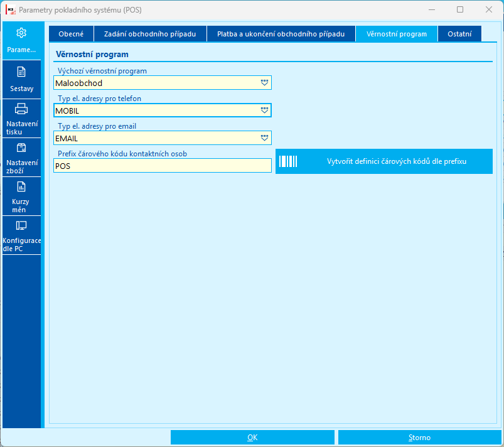The width and height of the screenshot is (504, 447).
Task: Minimize the Parametry pokladního systému window
Action: click(x=432, y=9)
